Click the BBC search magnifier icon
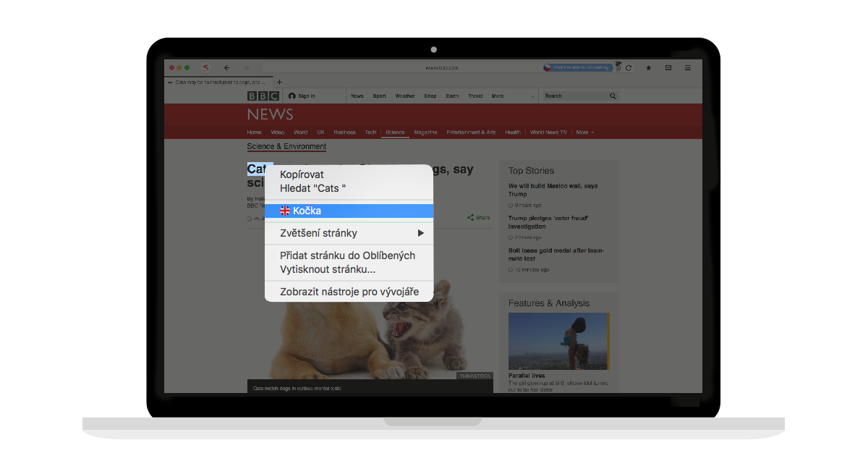The height and width of the screenshot is (456, 868). click(x=613, y=96)
